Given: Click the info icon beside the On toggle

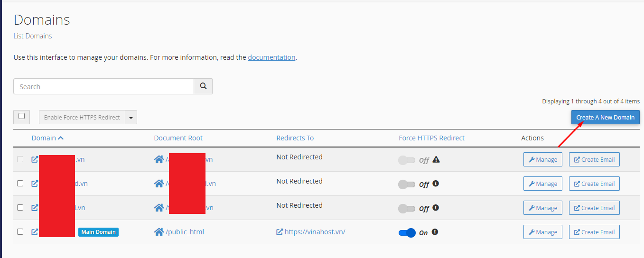Looking at the screenshot, I should [435, 232].
